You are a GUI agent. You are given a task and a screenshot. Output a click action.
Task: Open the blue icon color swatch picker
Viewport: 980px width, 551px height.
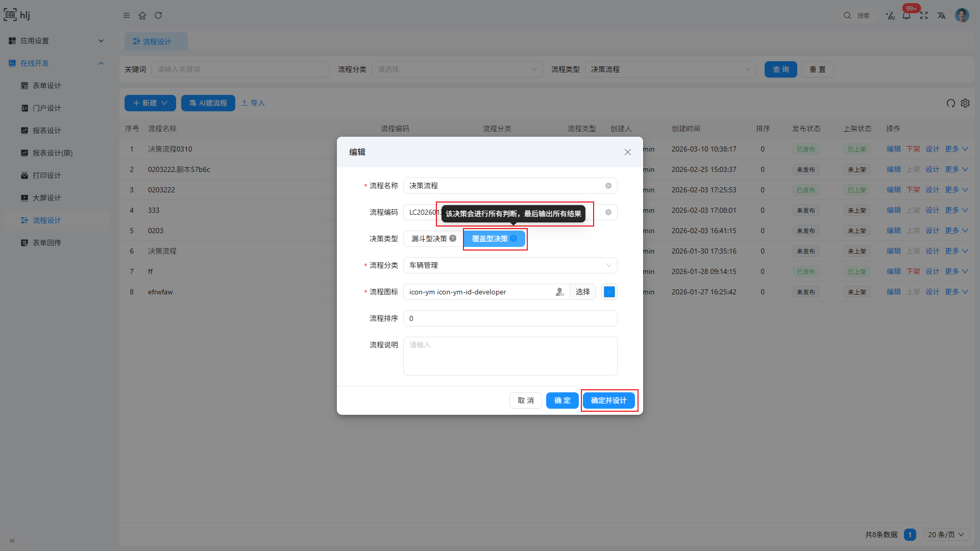tap(609, 292)
